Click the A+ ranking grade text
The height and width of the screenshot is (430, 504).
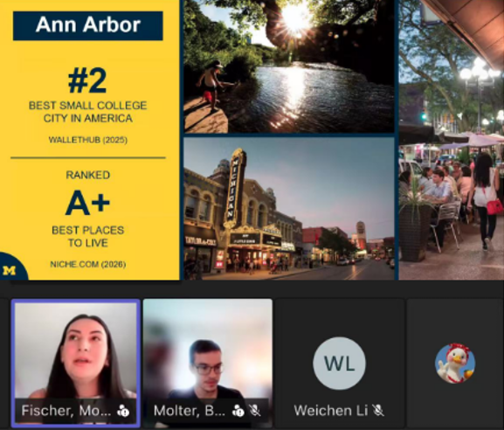pos(87,203)
